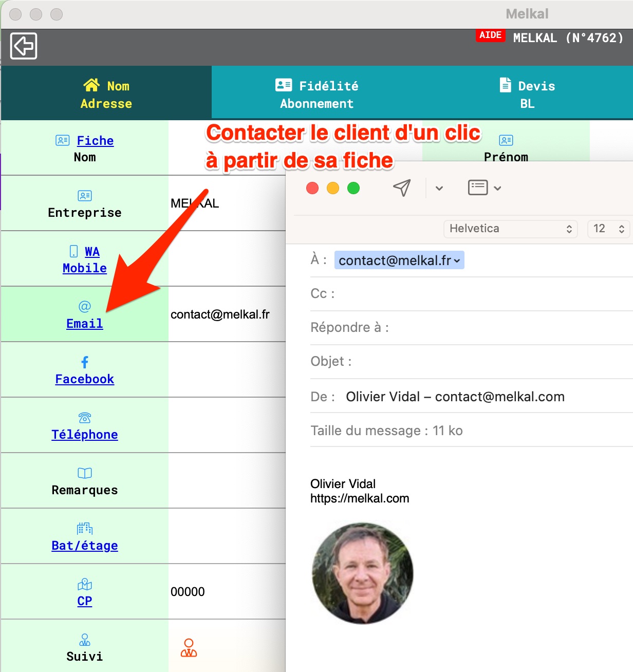
Task: Open the Fiche link
Action: [95, 141]
